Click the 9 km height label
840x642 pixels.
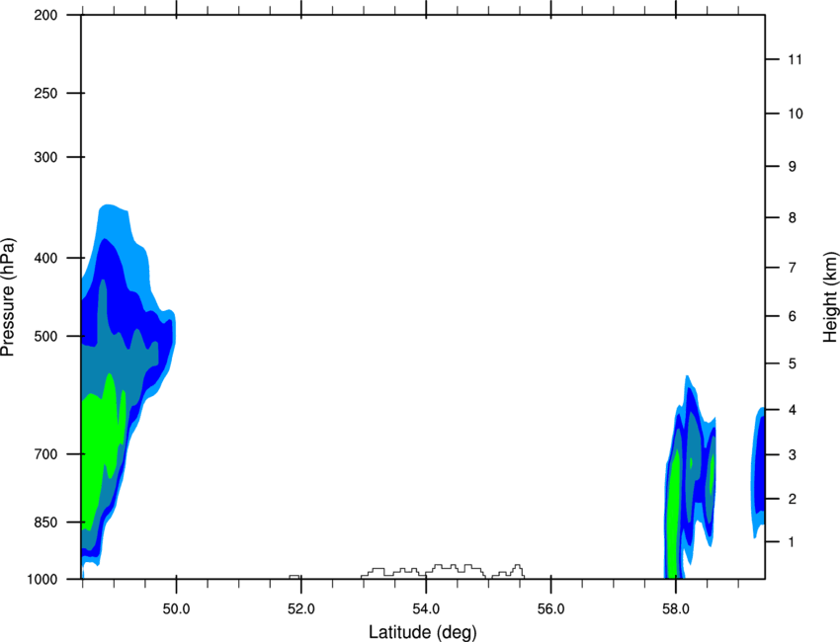click(x=793, y=167)
